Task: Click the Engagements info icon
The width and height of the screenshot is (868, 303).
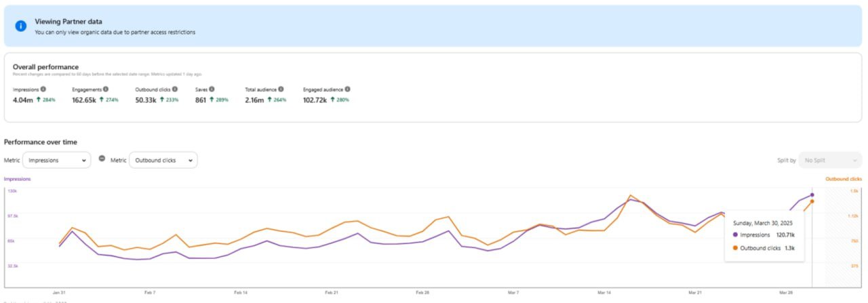Action: pos(106,89)
